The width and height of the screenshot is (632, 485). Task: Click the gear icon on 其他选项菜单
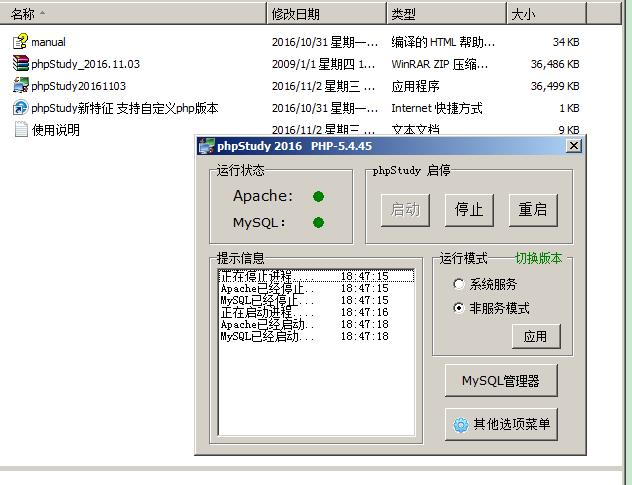coord(461,425)
